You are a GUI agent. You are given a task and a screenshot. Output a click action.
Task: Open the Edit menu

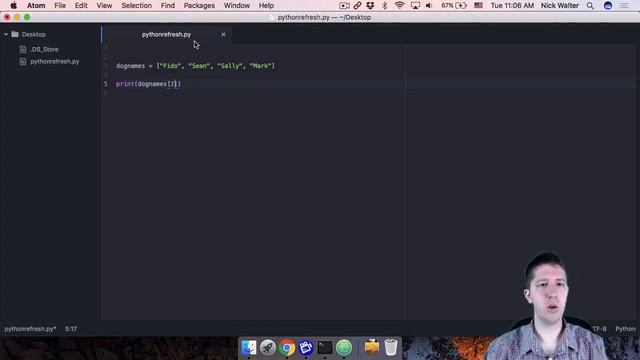coord(81,6)
